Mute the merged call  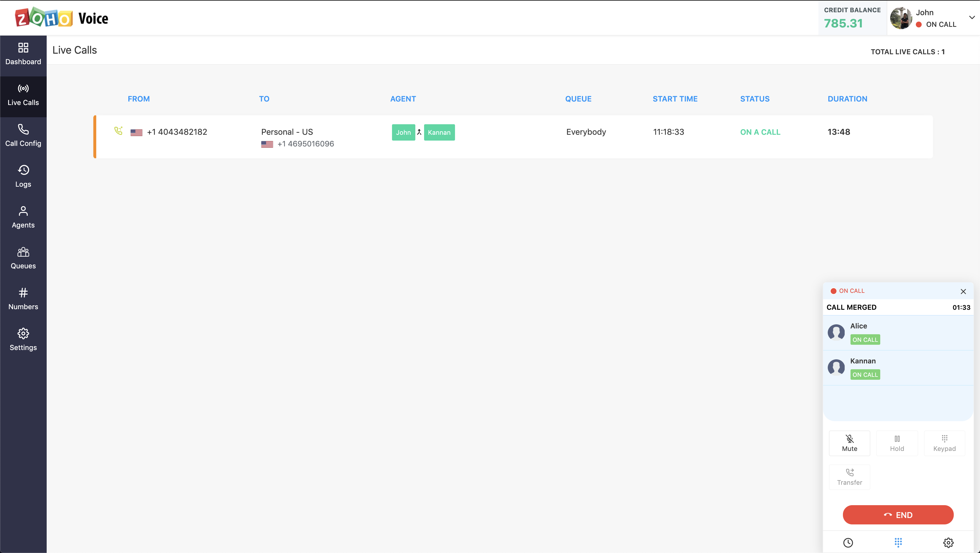click(850, 443)
